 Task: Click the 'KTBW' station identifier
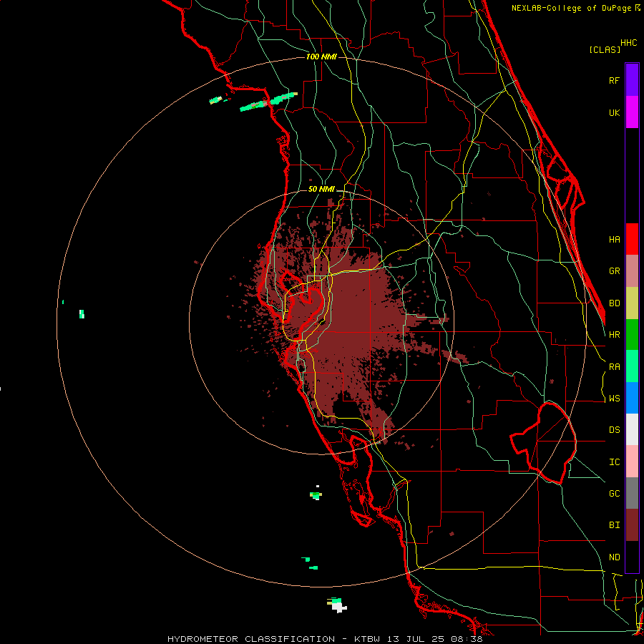[369, 639]
